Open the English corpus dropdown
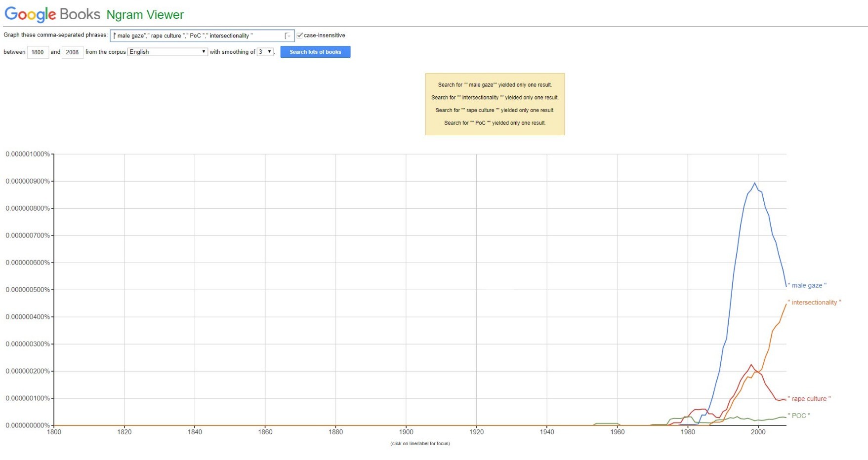 (167, 52)
